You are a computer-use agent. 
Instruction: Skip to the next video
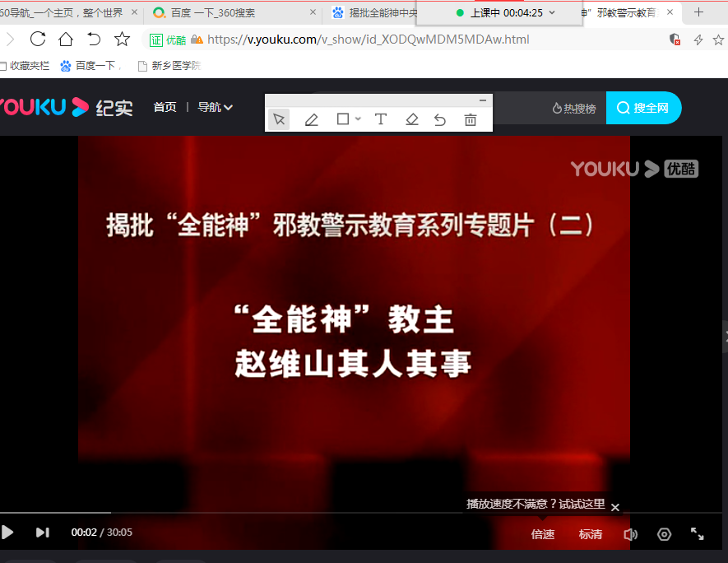point(43,533)
